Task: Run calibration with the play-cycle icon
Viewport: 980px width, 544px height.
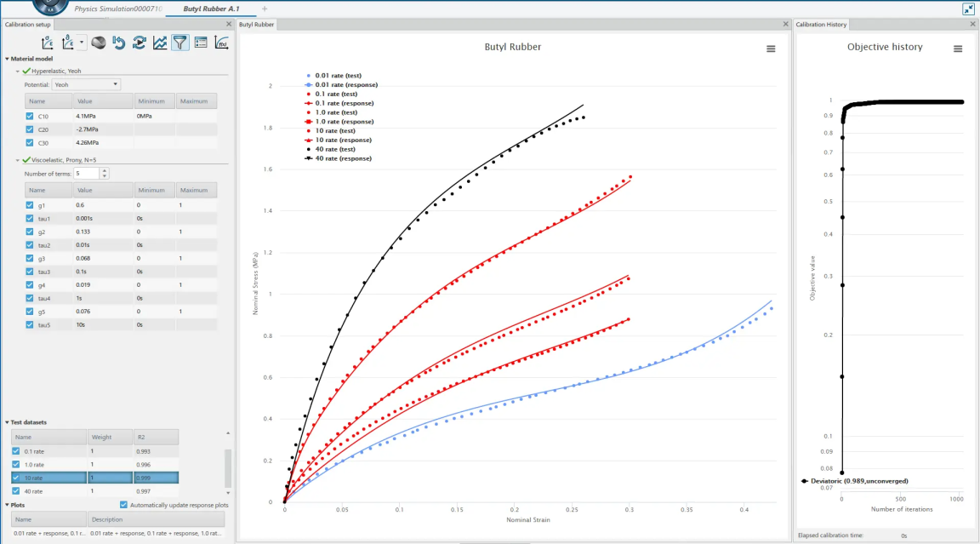Action: (x=140, y=43)
